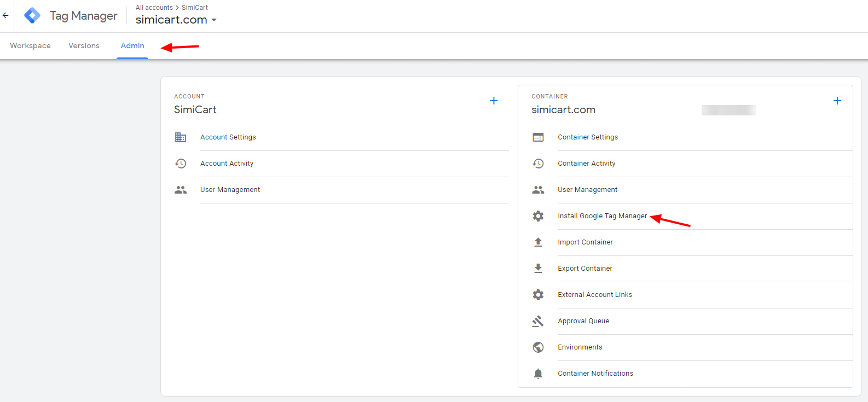Click the Container Activity history icon
Screen dimensions: 868x402
tap(538, 164)
